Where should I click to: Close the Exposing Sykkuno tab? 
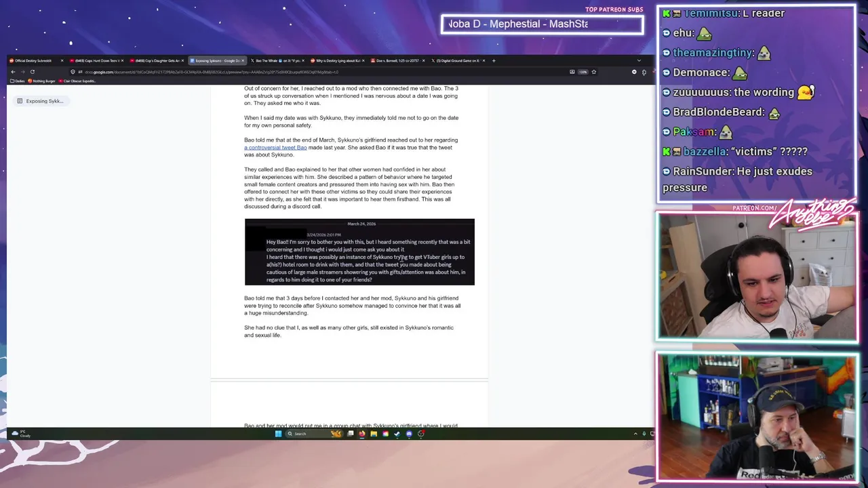click(x=243, y=60)
